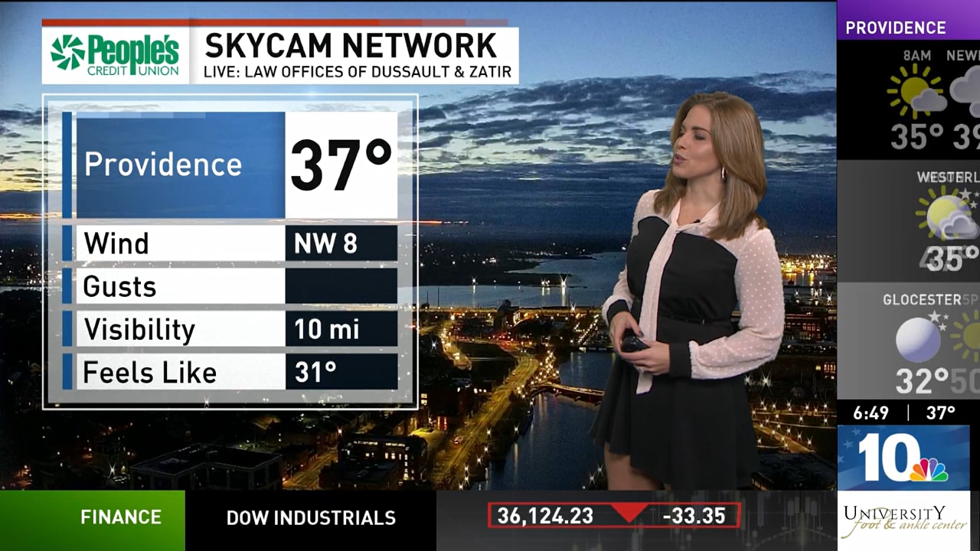Click the 8AM sun and cloud icon
980x551 pixels.
(x=916, y=92)
